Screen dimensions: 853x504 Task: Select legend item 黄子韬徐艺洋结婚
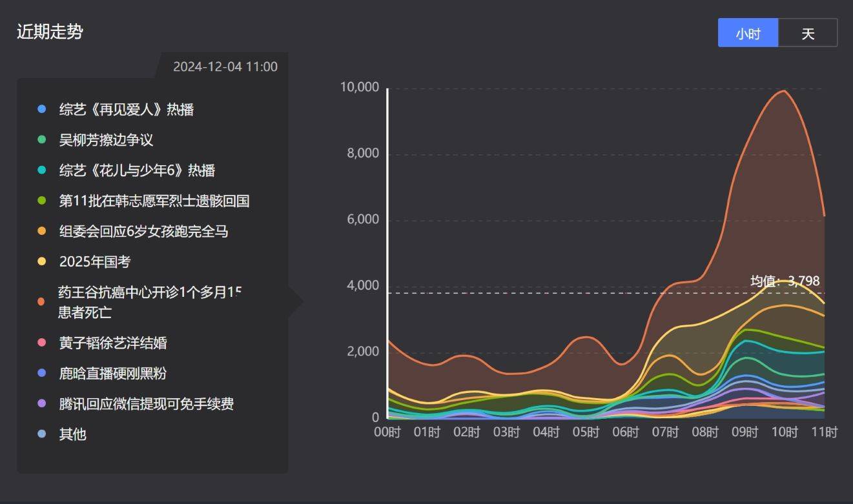pos(113,343)
